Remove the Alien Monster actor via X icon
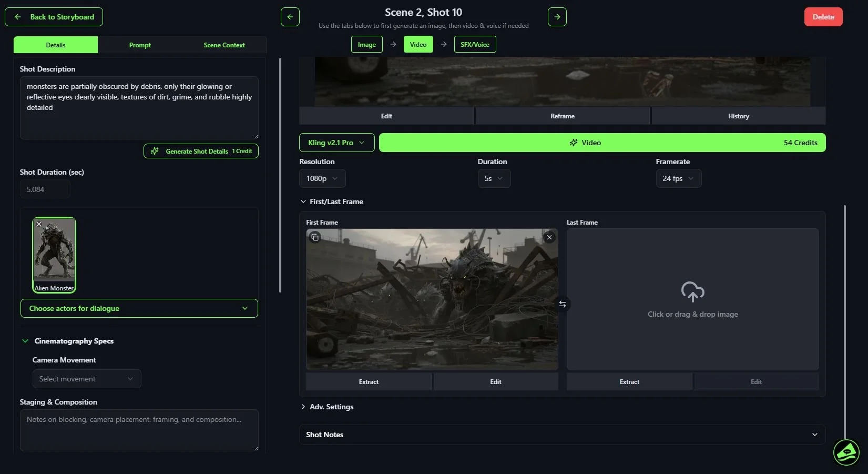The height and width of the screenshot is (474, 868). coord(38,224)
